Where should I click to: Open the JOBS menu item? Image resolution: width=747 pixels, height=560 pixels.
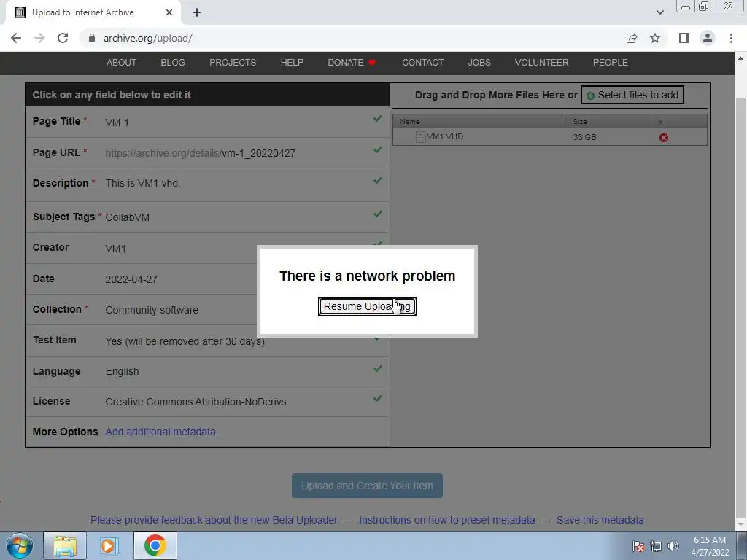pos(479,63)
